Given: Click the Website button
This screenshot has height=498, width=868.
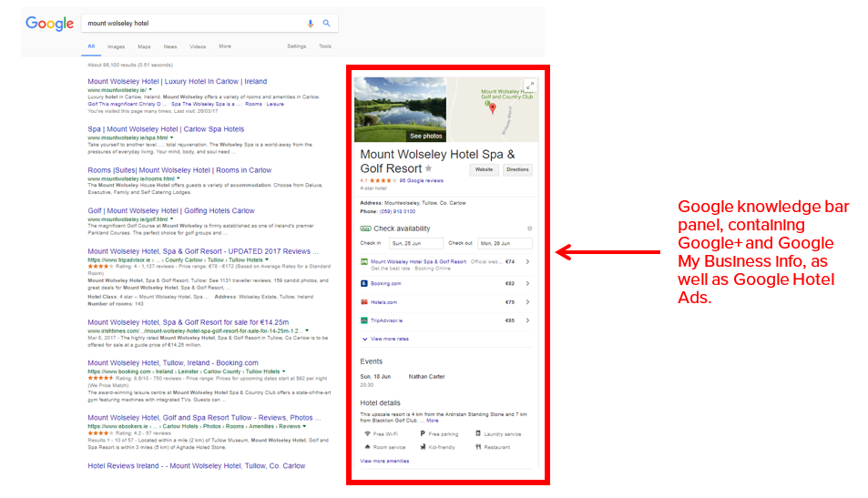Looking at the screenshot, I should click(x=484, y=170).
